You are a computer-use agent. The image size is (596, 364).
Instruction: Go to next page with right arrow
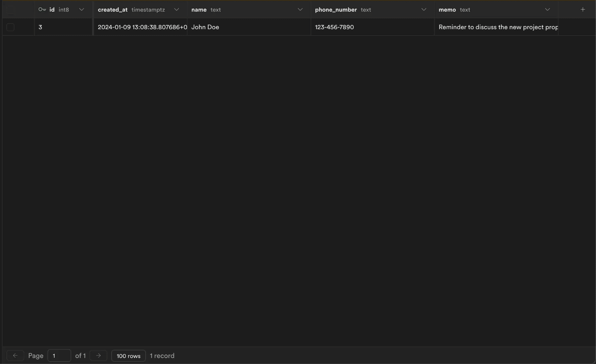click(x=98, y=355)
